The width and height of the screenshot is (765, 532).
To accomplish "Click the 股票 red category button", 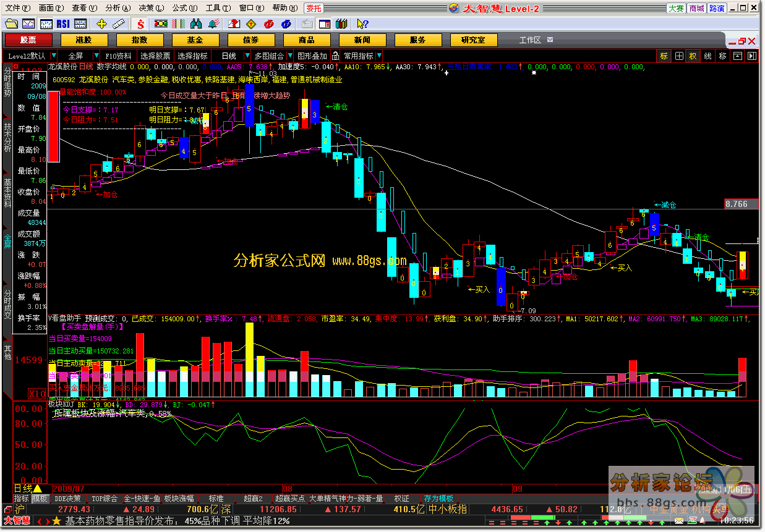I will pos(28,40).
